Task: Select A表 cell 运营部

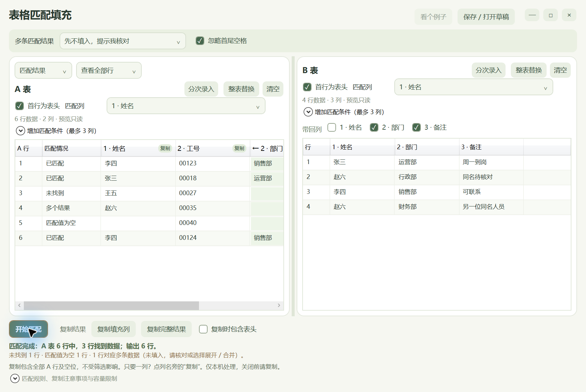Action: coord(267,178)
